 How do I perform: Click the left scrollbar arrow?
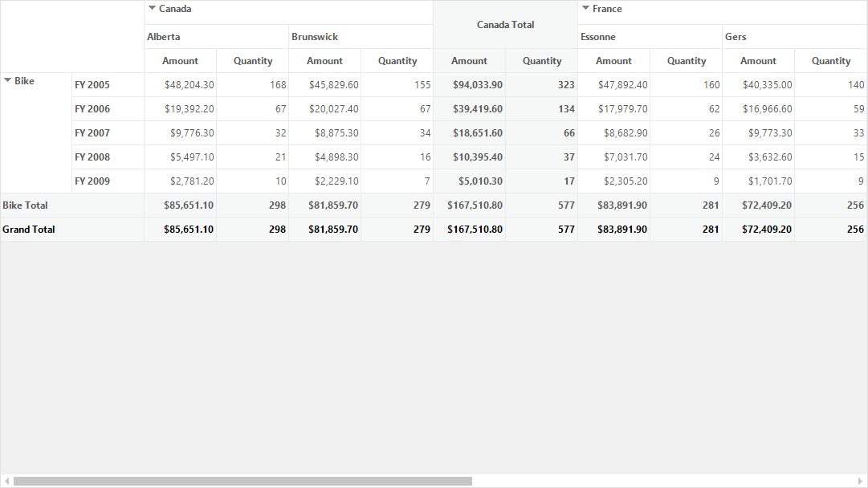click(x=6, y=482)
